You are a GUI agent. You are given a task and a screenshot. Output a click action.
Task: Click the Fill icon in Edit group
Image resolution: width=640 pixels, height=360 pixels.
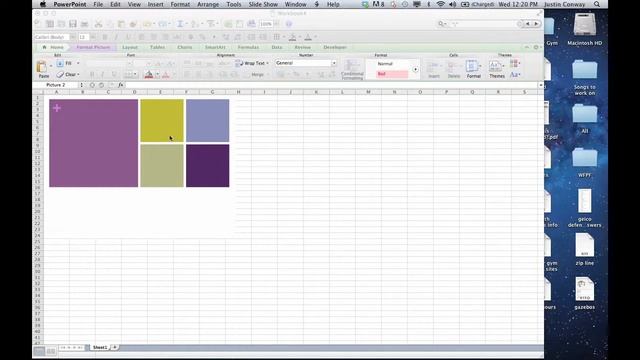(x=60, y=63)
